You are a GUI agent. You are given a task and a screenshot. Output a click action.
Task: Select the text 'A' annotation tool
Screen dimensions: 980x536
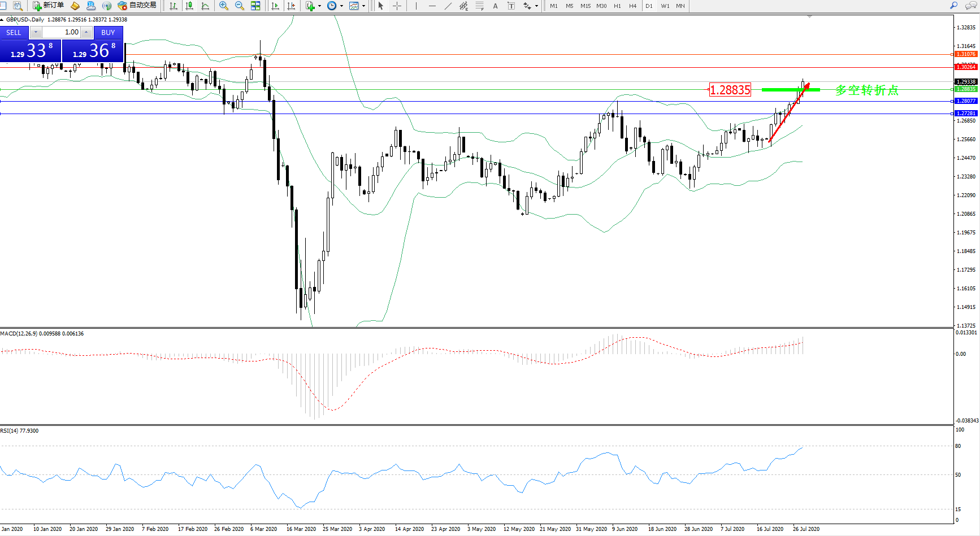tap(495, 6)
